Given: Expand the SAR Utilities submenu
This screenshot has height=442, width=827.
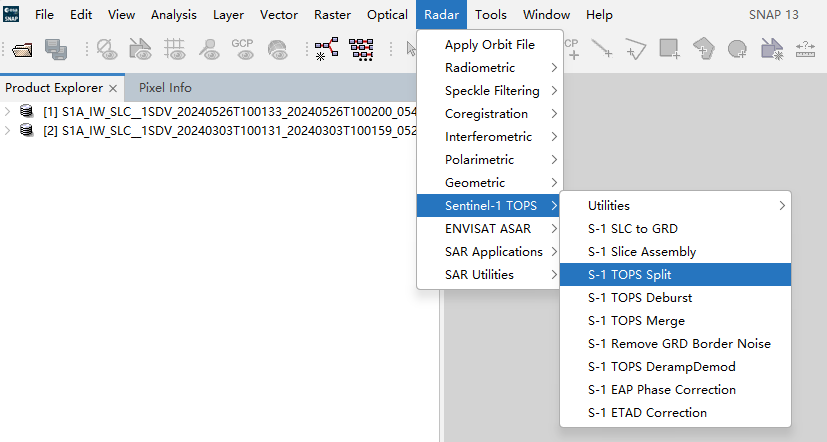Looking at the screenshot, I should coord(490,275).
